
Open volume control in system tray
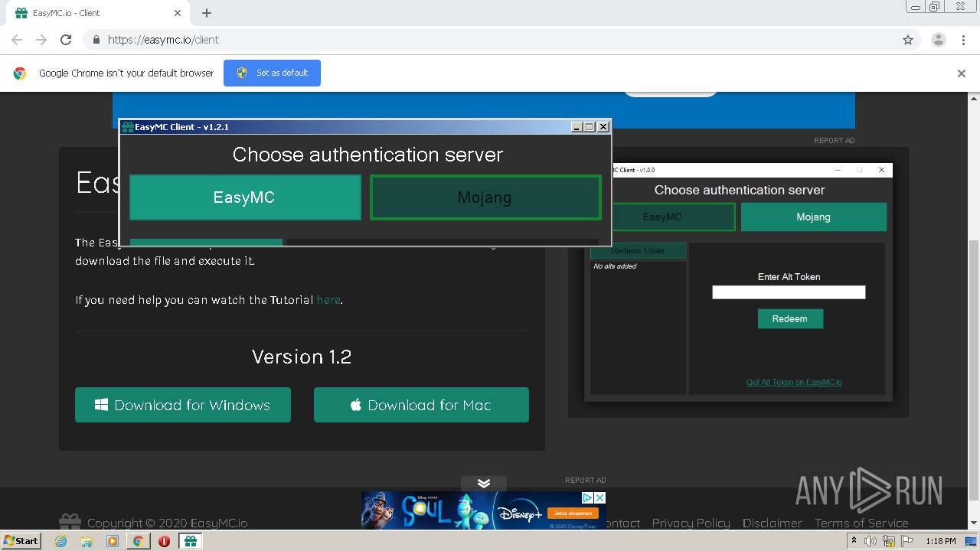click(871, 541)
